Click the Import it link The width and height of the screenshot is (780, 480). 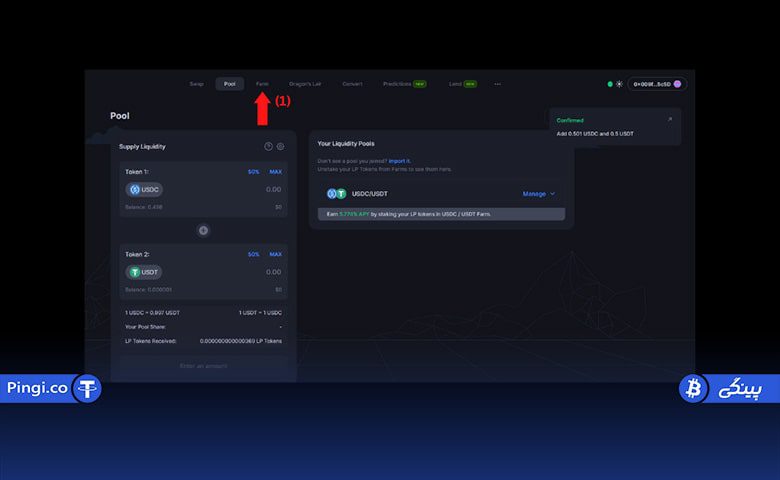(x=399, y=161)
